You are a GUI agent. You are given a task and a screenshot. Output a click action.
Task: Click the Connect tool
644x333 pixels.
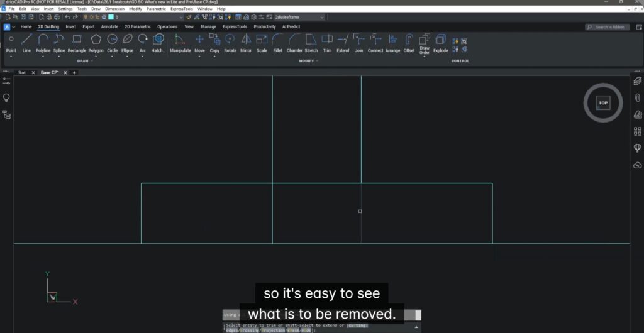click(375, 43)
